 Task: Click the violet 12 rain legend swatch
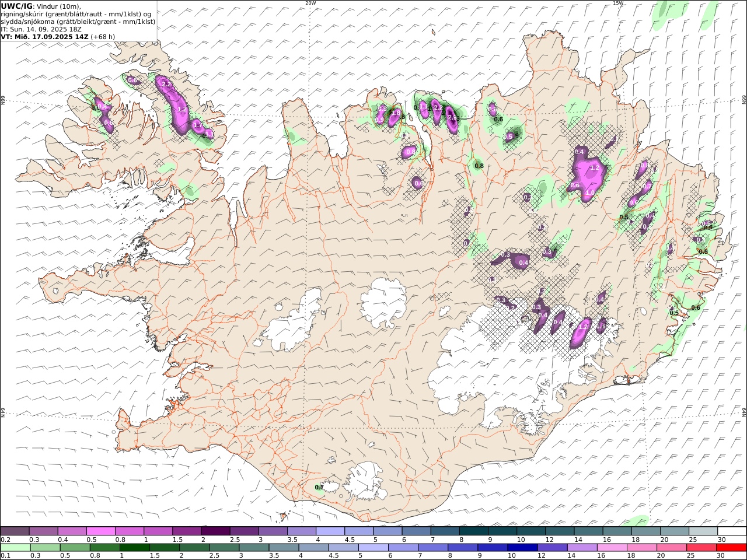[552, 548]
